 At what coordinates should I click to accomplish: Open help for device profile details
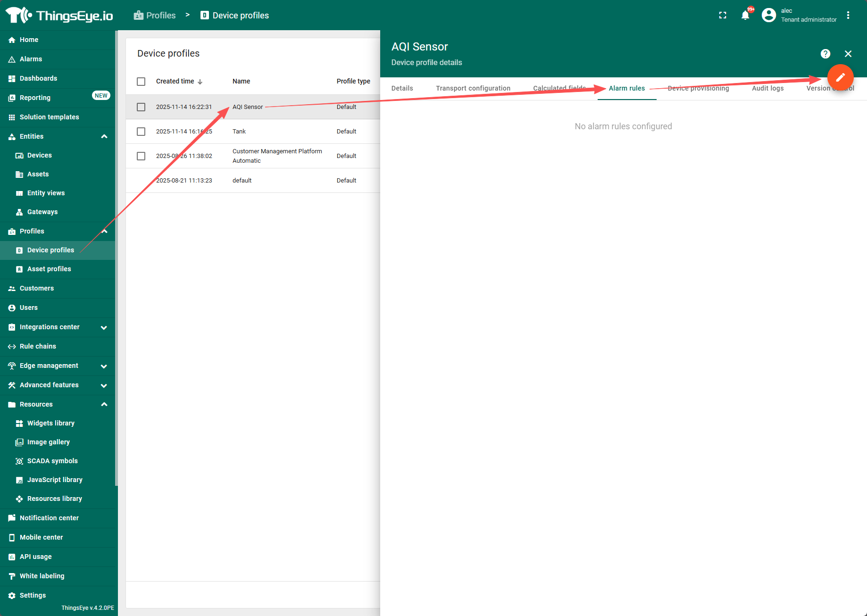(x=825, y=54)
